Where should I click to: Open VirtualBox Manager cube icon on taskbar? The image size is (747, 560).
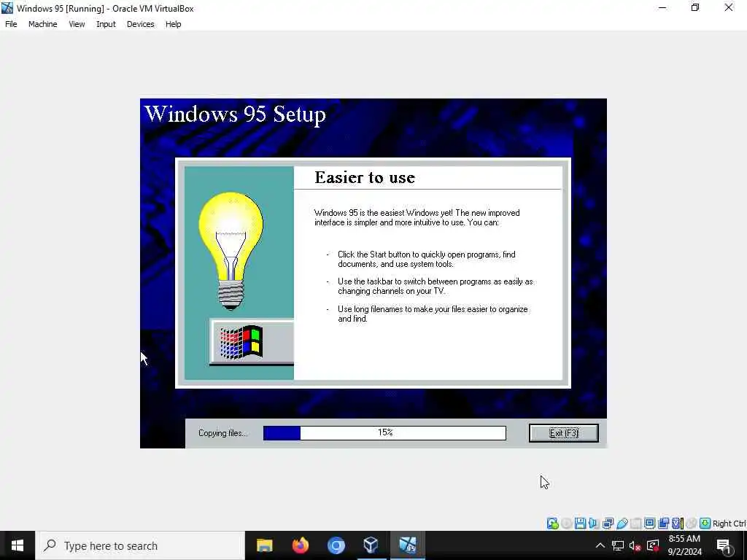click(371, 545)
